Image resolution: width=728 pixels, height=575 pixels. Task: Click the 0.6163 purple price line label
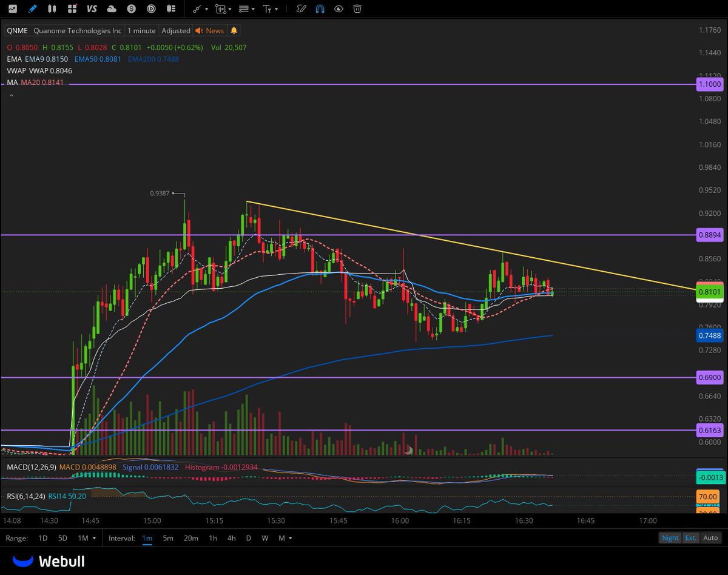[709, 430]
